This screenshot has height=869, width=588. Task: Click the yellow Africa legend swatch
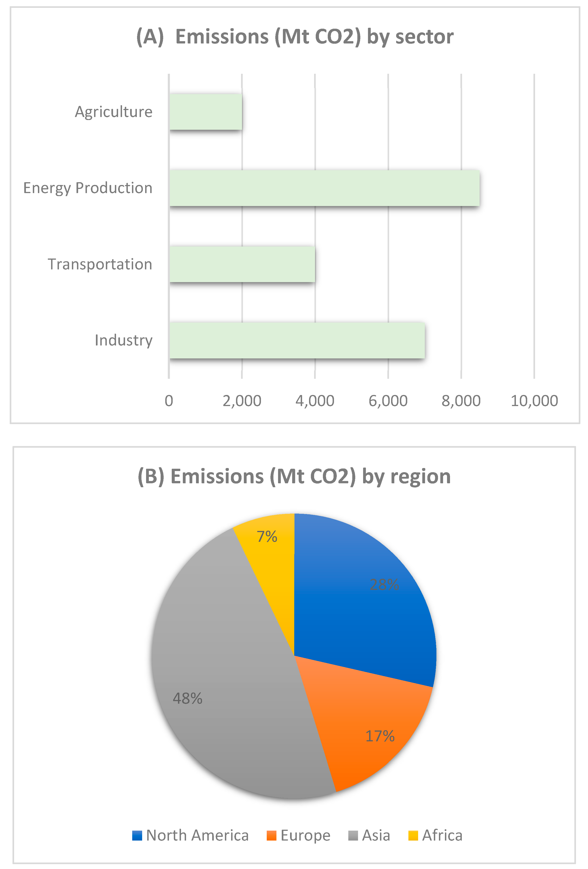[x=413, y=835]
